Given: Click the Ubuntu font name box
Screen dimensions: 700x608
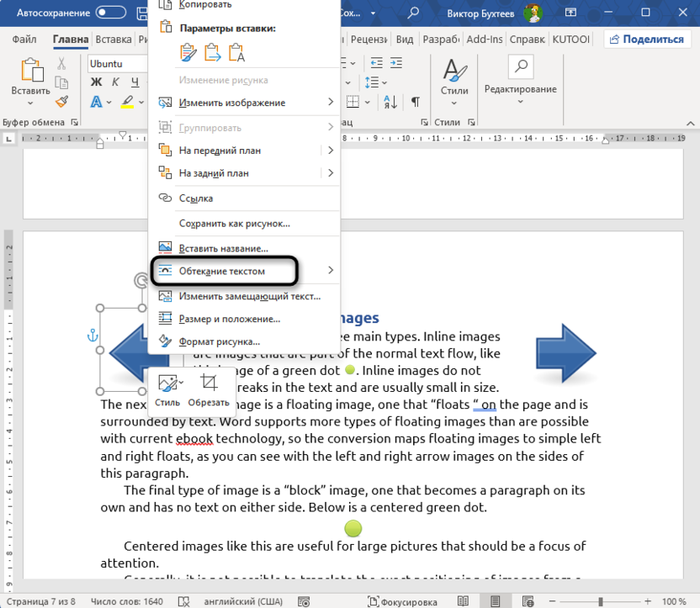Looking at the screenshot, I should (118, 64).
